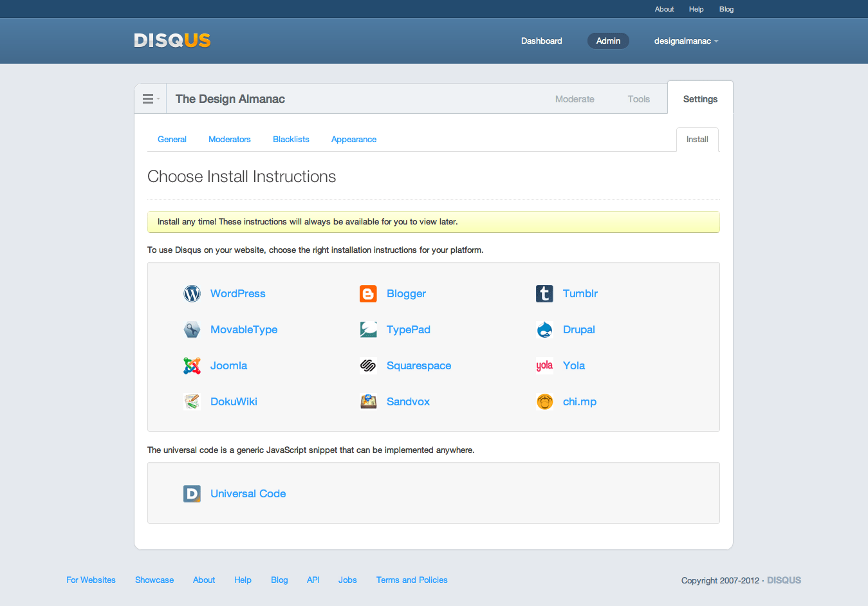The image size is (868, 606).
Task: Click the DokuWiki logo icon
Action: point(192,401)
